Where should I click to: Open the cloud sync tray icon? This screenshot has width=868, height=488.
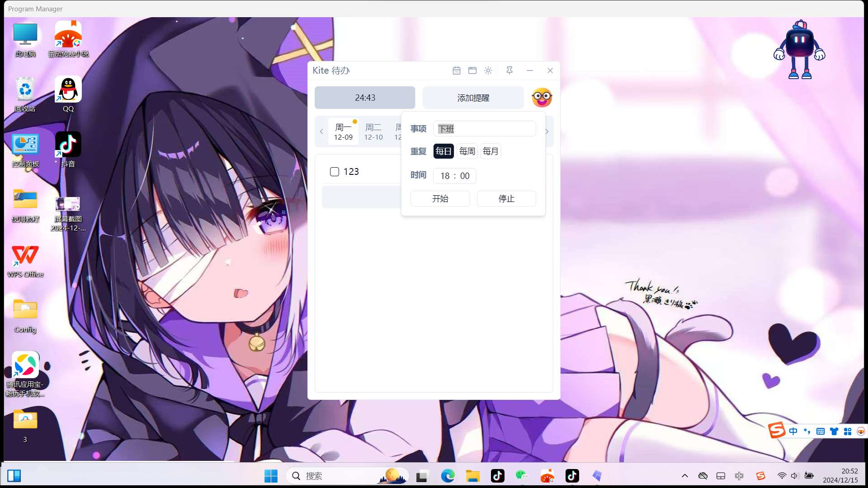pos(703,476)
